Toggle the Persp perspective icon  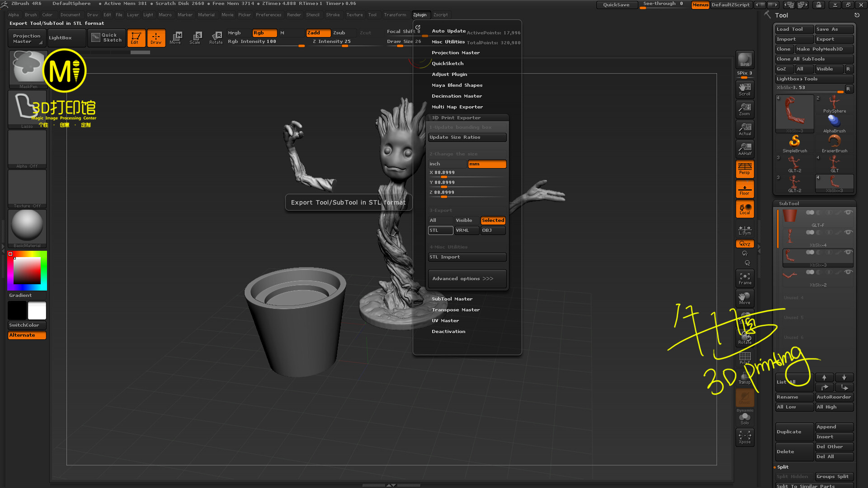pos(745,169)
